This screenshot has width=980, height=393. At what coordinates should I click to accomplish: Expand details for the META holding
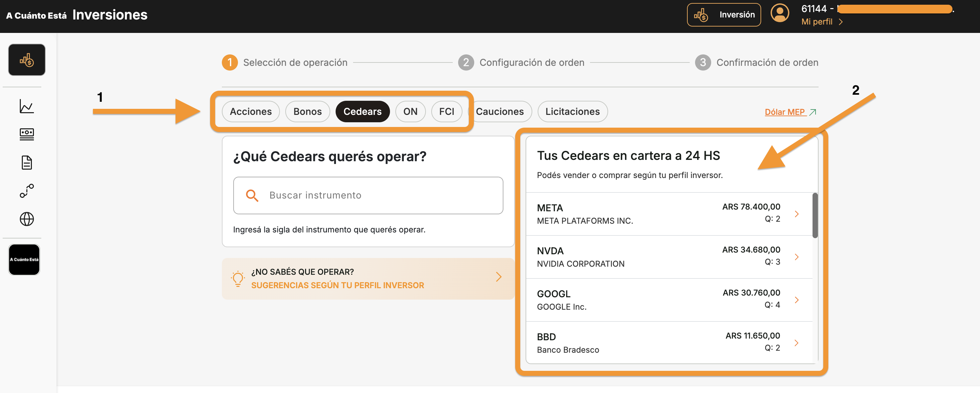(796, 214)
